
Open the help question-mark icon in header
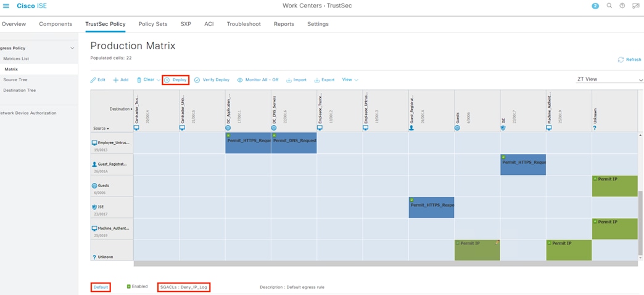[x=622, y=6]
